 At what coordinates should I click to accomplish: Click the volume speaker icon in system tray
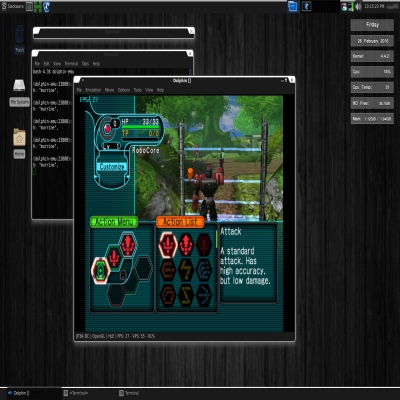358,7
